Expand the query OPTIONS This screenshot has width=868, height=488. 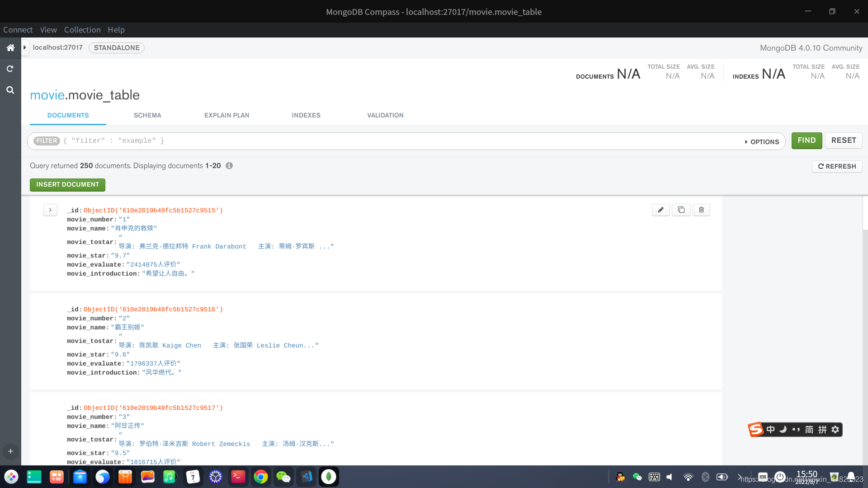click(762, 142)
